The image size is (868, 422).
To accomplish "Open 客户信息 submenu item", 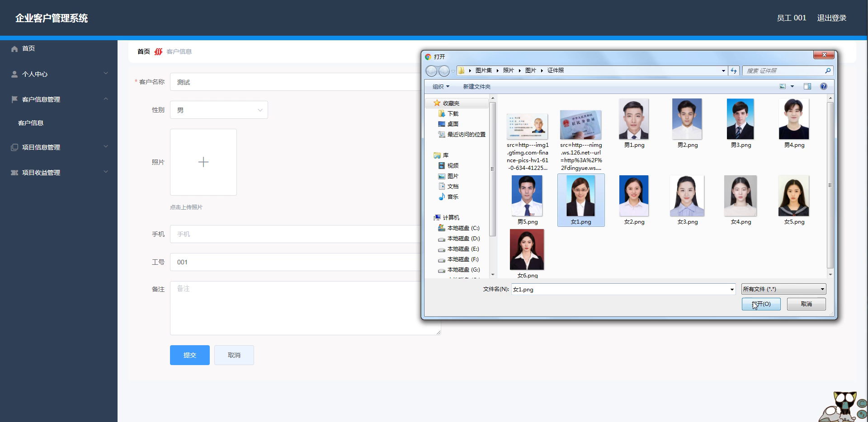I will (x=31, y=123).
